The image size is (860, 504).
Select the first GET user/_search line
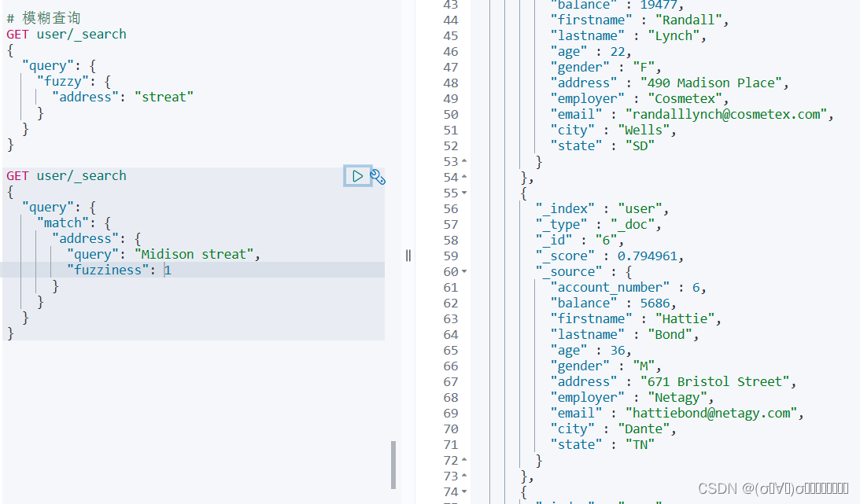coord(66,34)
